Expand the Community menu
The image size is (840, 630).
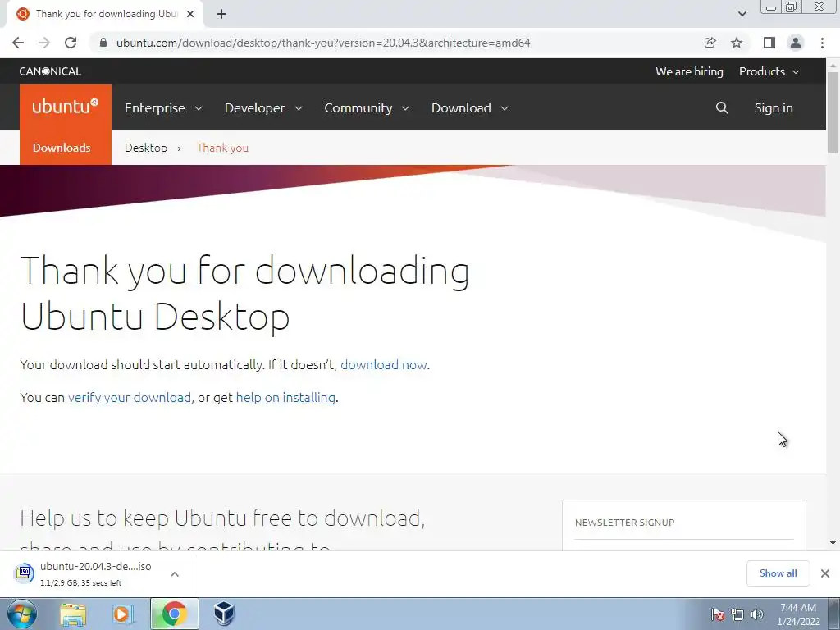point(367,107)
